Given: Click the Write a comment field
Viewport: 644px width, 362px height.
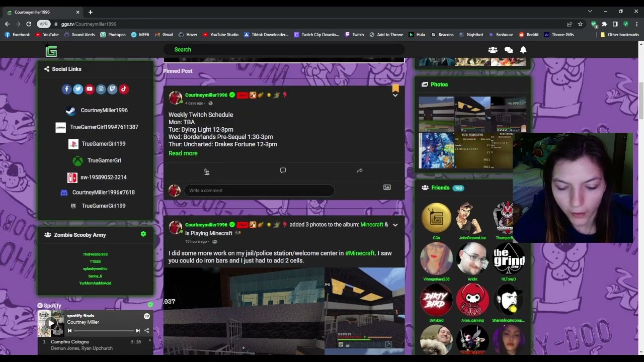Looking at the screenshot, I should 259,191.
